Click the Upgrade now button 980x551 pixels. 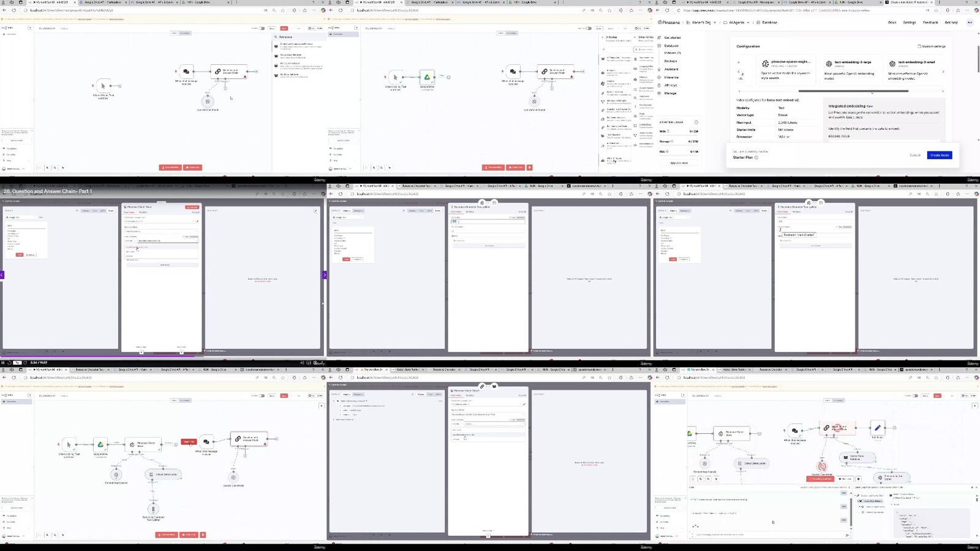click(679, 163)
